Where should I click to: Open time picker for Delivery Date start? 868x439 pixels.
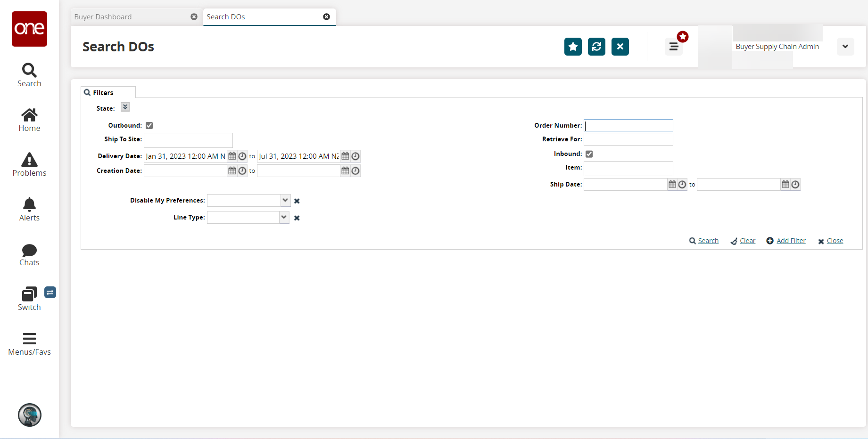coord(242,156)
